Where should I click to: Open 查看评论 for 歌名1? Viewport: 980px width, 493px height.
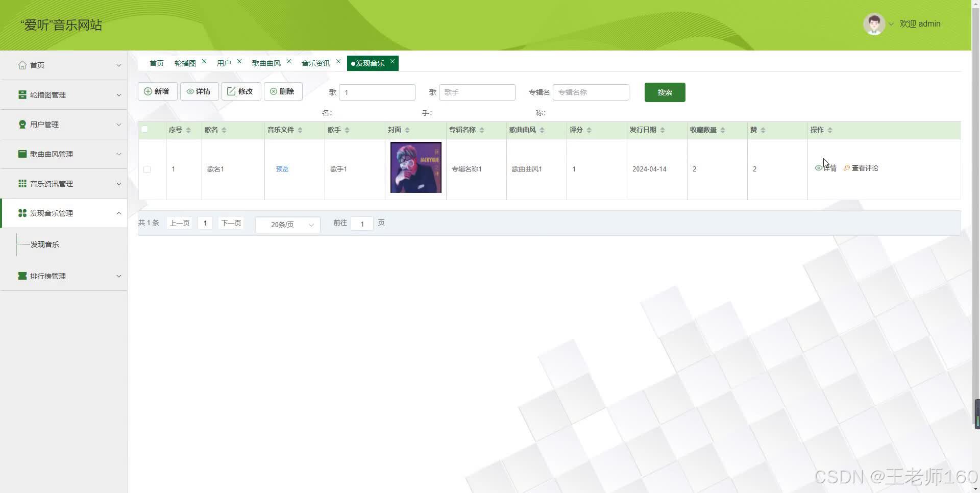(x=861, y=168)
